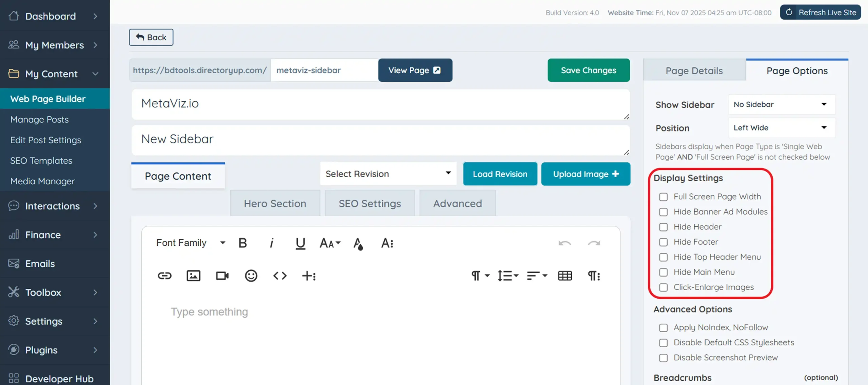
Task: Save Changes to the page
Action: 589,70
